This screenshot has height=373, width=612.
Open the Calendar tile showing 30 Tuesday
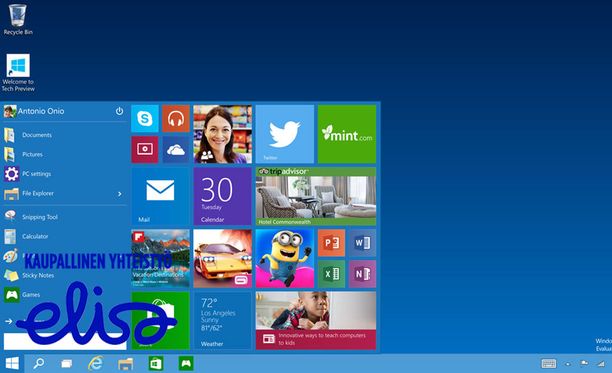[222, 196]
